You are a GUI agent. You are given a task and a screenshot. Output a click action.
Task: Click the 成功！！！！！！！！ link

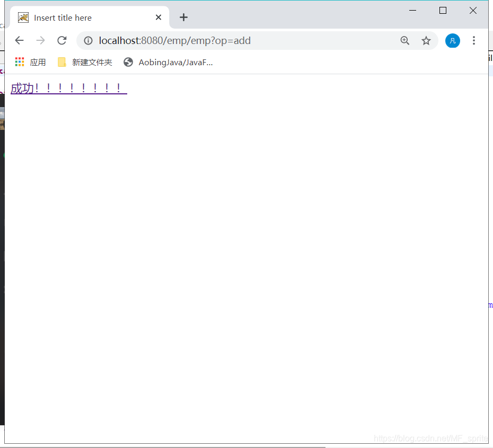pos(68,89)
